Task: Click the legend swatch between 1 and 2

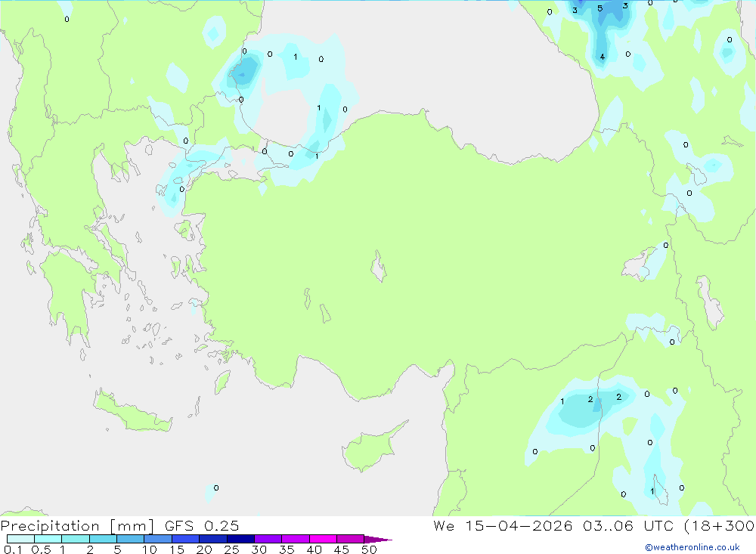Action: [75, 539]
